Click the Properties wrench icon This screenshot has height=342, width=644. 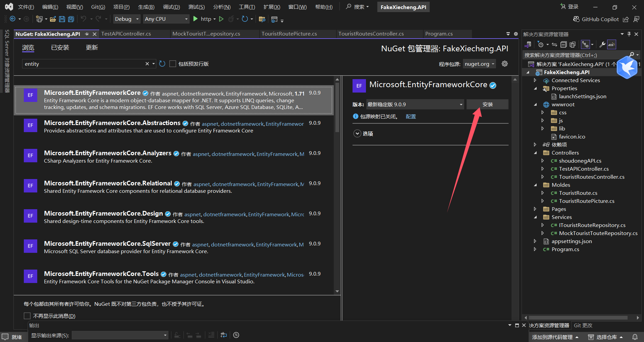pos(602,45)
